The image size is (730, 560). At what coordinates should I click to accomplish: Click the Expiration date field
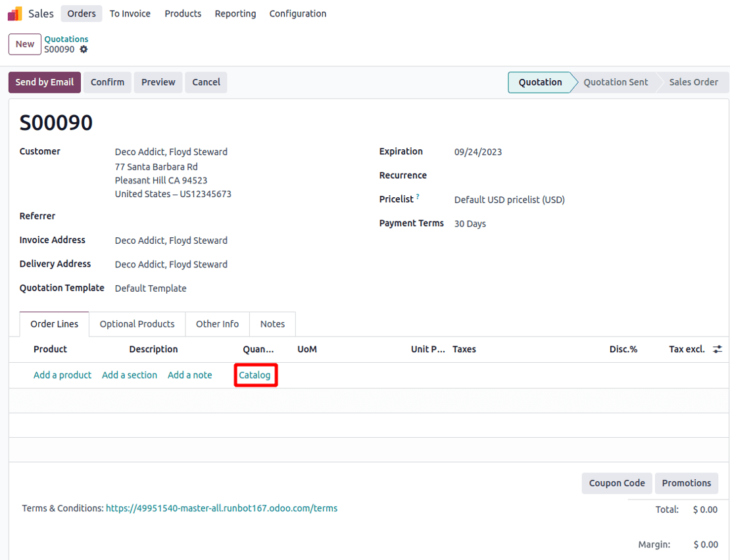coord(478,152)
